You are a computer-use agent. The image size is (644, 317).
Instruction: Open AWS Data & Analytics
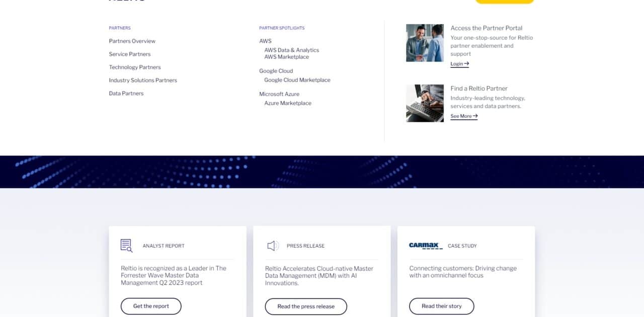coord(292,50)
